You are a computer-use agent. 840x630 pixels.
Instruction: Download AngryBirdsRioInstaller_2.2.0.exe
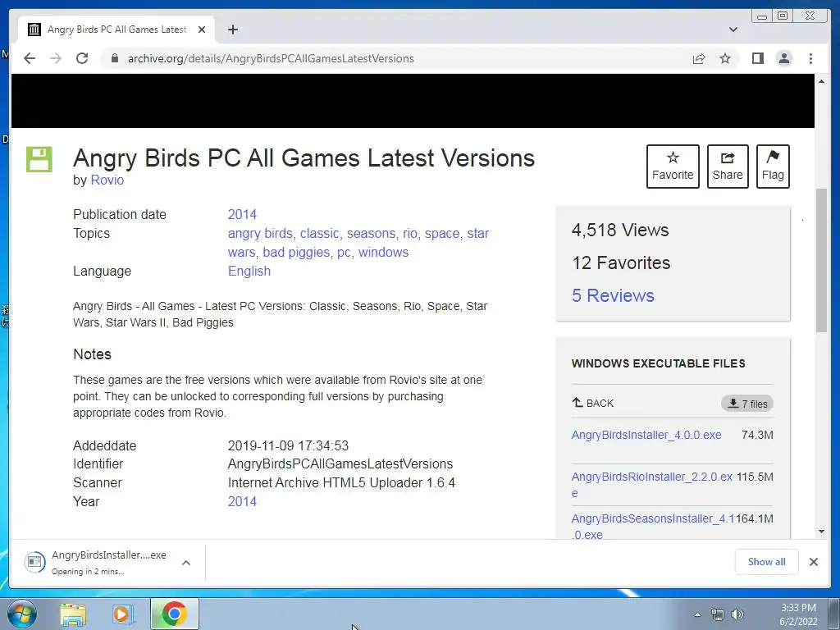(x=651, y=485)
